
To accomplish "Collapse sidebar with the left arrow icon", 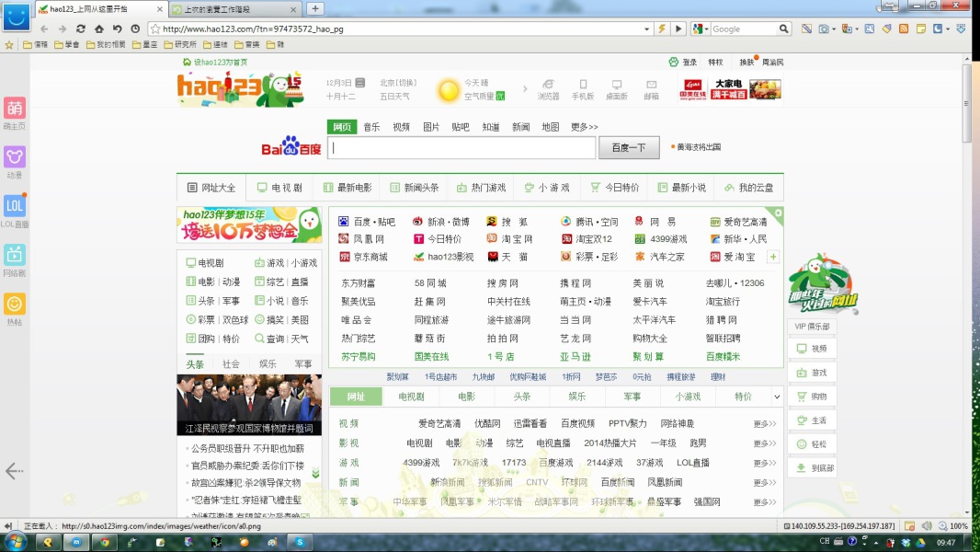I will (x=14, y=471).
